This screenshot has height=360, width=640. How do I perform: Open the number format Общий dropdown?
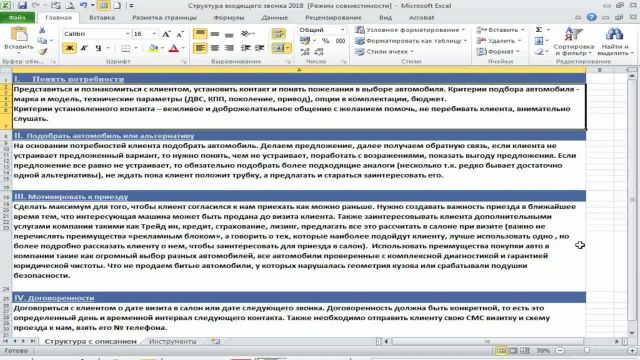coord(342,30)
